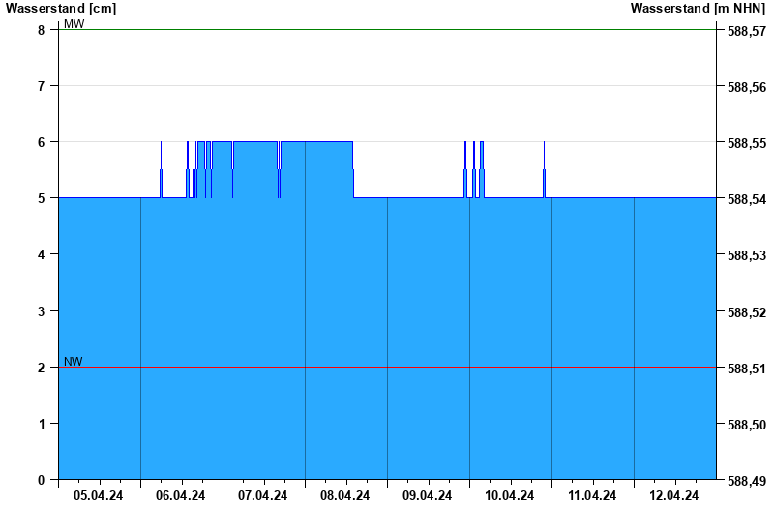Click the date label 09.04.24
This screenshot has height=532, width=774.
click(x=427, y=496)
